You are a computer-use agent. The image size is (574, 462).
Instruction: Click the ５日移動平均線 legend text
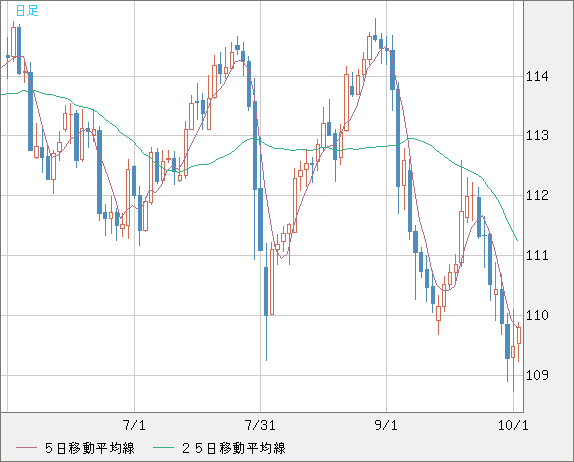pyautogui.click(x=90, y=448)
